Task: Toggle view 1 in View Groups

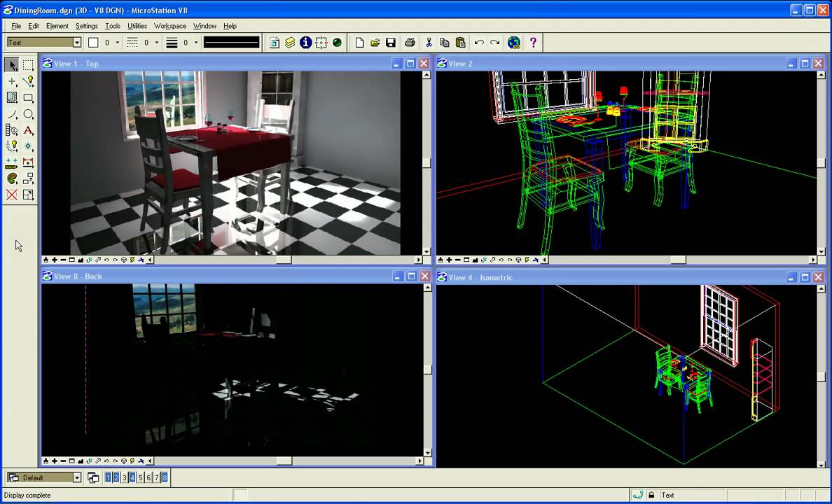Action: click(109, 477)
